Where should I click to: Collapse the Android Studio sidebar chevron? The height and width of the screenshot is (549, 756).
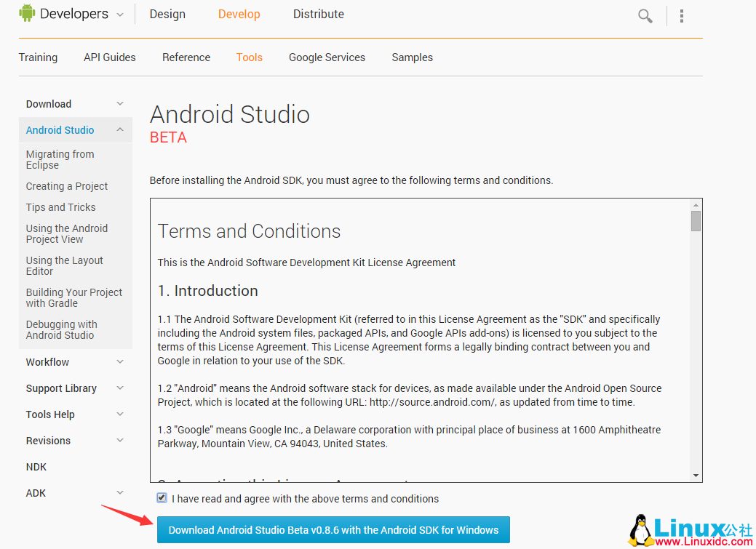click(120, 129)
